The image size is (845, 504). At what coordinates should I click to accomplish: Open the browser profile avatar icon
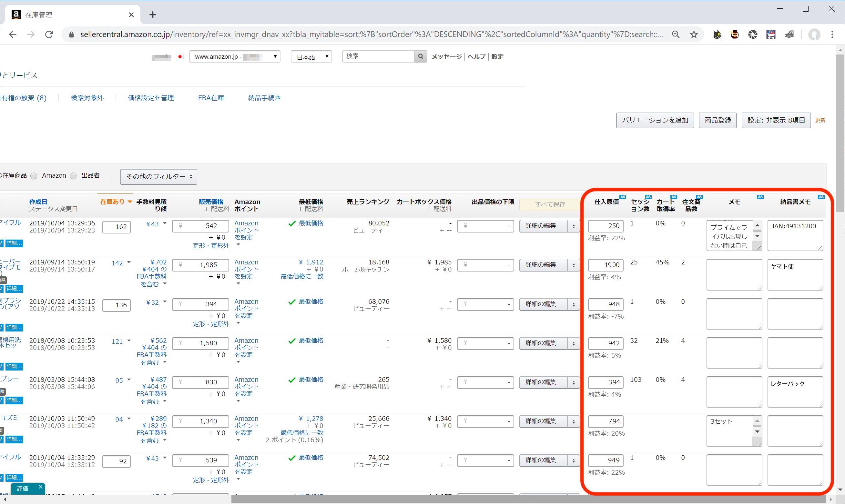click(814, 34)
